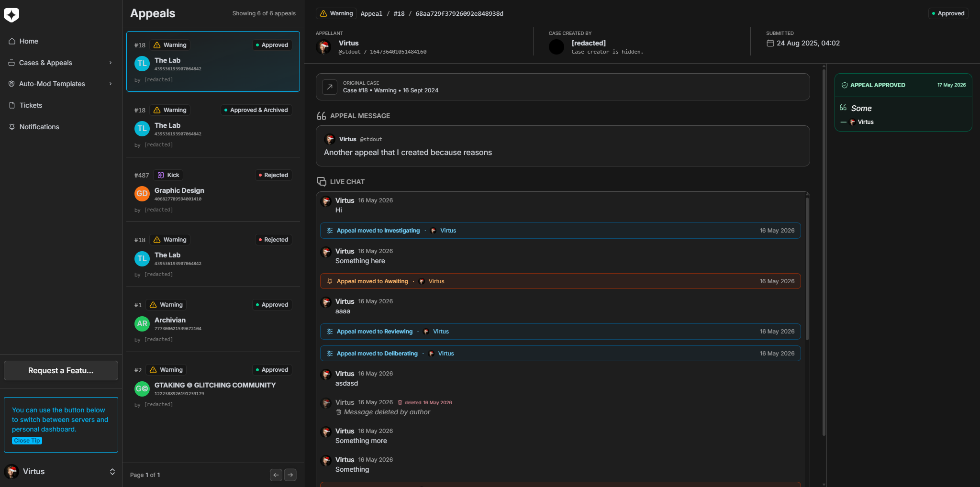Open Tickets in the sidebar
This screenshot has height=487, width=980.
tap(61, 105)
